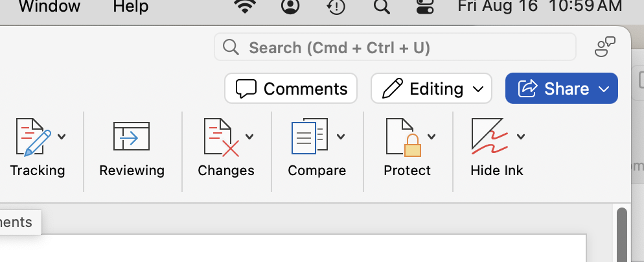The image size is (644, 262).
Task: Click the Comments button
Action: tap(291, 88)
